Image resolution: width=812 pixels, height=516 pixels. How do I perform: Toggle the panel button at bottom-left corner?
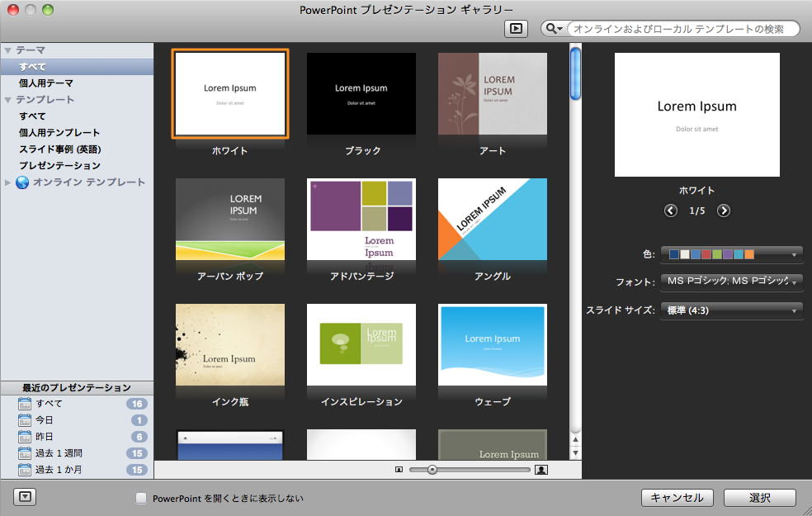(x=25, y=497)
